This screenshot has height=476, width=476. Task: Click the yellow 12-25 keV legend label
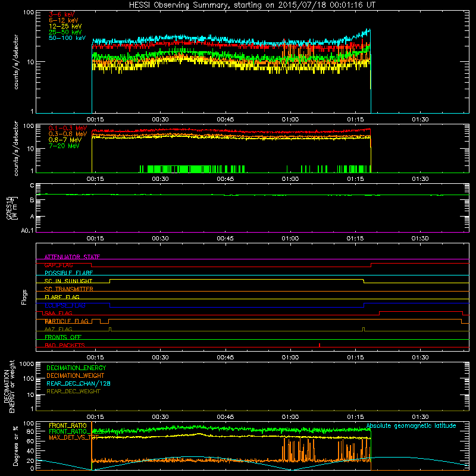tap(65, 26)
